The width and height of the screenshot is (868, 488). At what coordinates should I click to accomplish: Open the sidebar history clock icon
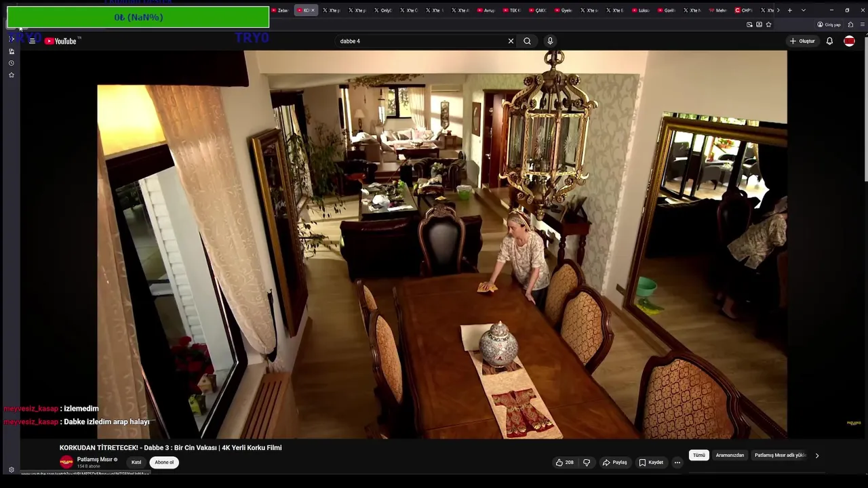(11, 63)
